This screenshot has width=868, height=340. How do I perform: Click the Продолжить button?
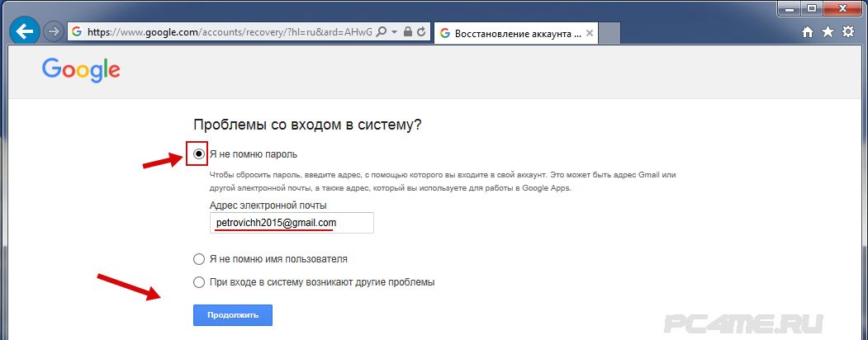point(233,315)
